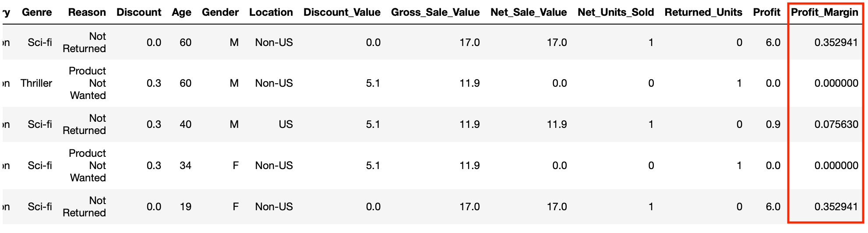
Task: Select the Age cell showing 40
Action: tap(185, 124)
